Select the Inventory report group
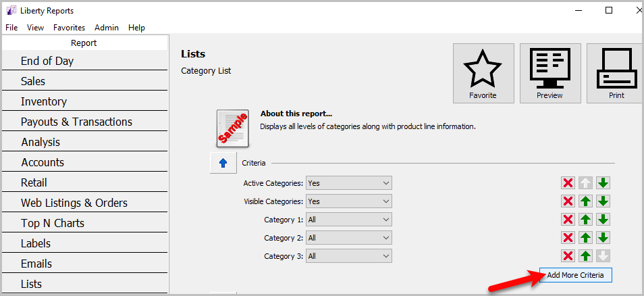Viewport: 644px width, 296px height. 85,101
